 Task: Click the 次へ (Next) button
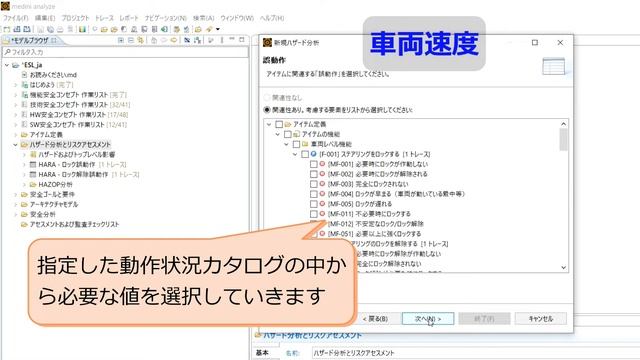tap(428, 318)
